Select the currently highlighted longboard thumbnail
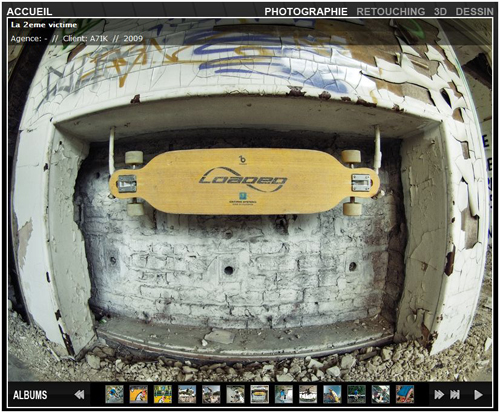The width and height of the screenshot is (500, 413). [x=260, y=394]
